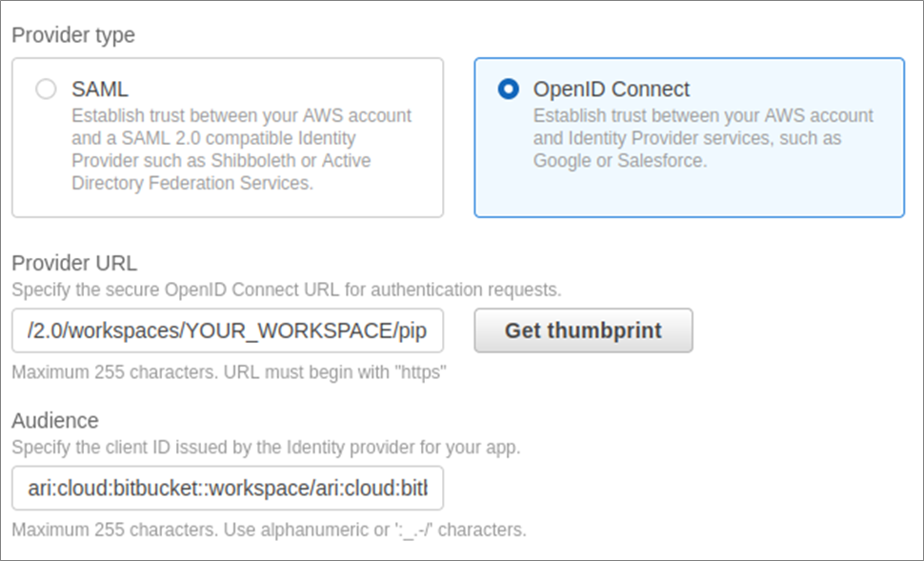Click the SAML 2.0 Shibboleth description text
The image size is (924, 561).
click(x=242, y=150)
